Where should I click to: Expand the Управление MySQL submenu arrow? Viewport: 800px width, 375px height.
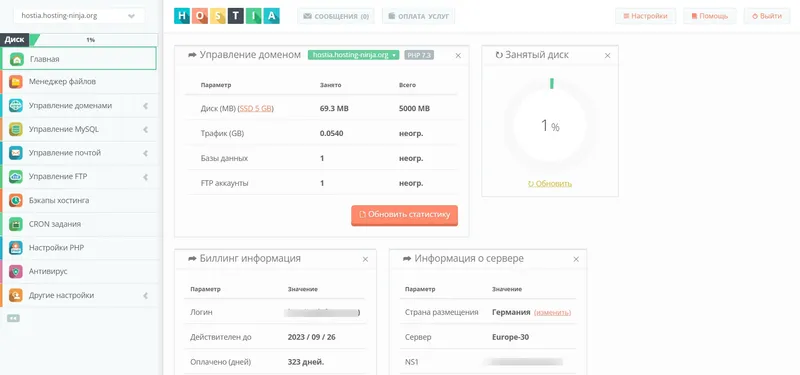(x=145, y=130)
